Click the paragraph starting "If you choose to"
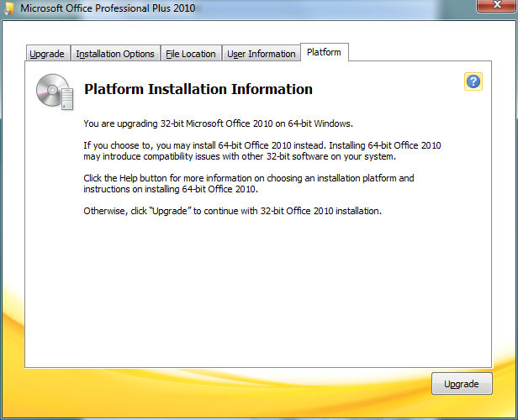Screen dimensions: 518x420 262,150
